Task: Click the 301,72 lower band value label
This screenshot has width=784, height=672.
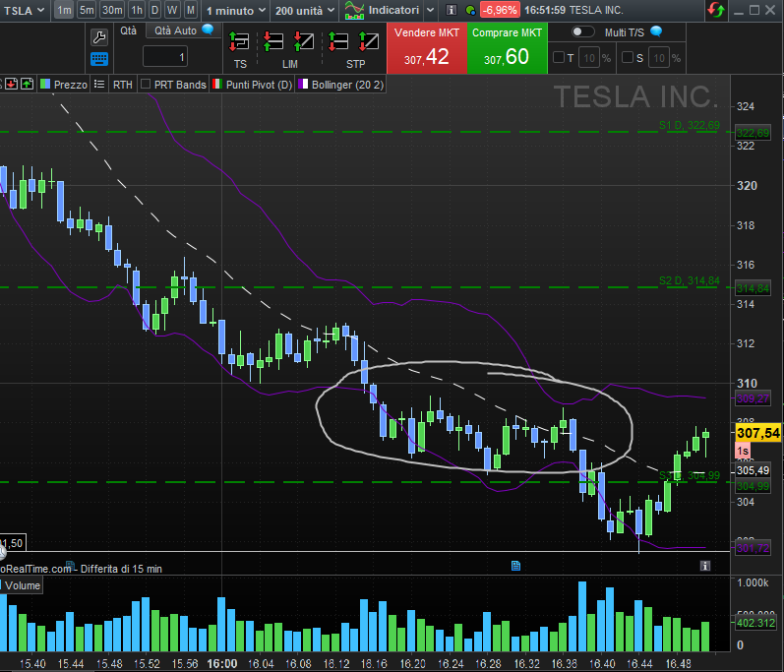Action: 753,548
